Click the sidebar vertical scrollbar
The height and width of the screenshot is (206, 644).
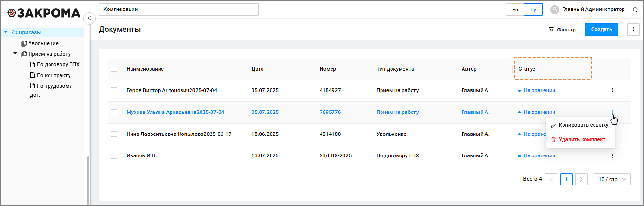tap(88, 181)
